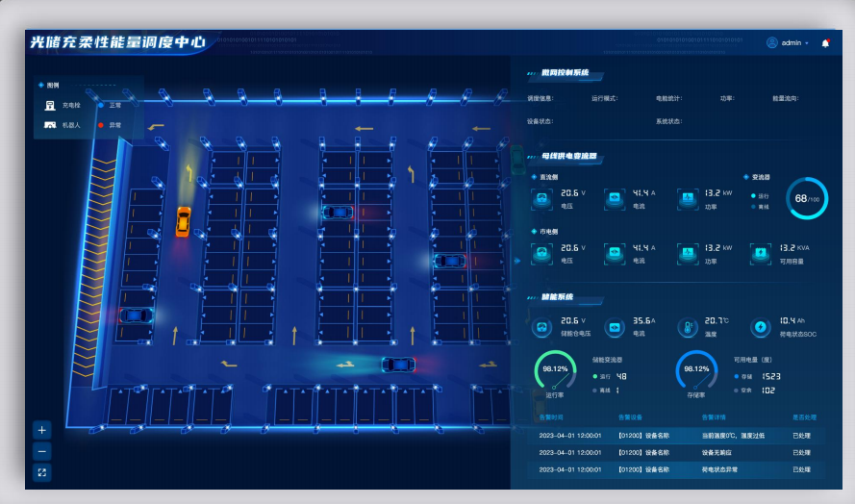Zoom out the map with minus button

[x=41, y=451]
